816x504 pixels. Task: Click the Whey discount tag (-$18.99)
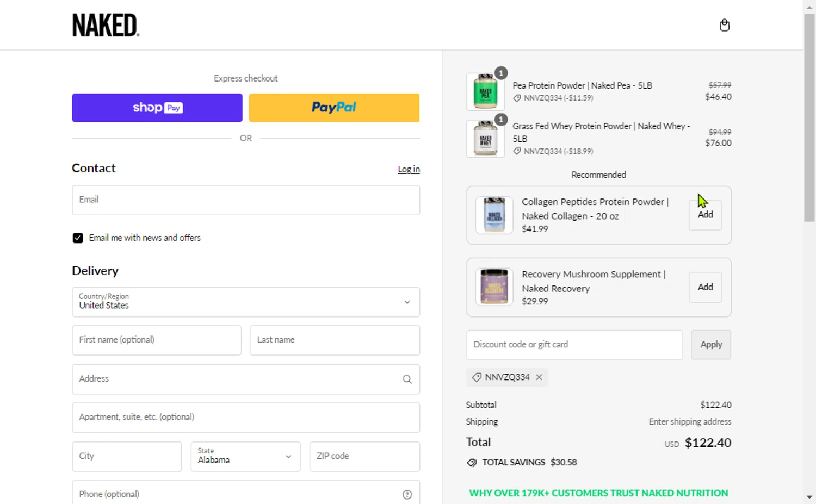553,151
